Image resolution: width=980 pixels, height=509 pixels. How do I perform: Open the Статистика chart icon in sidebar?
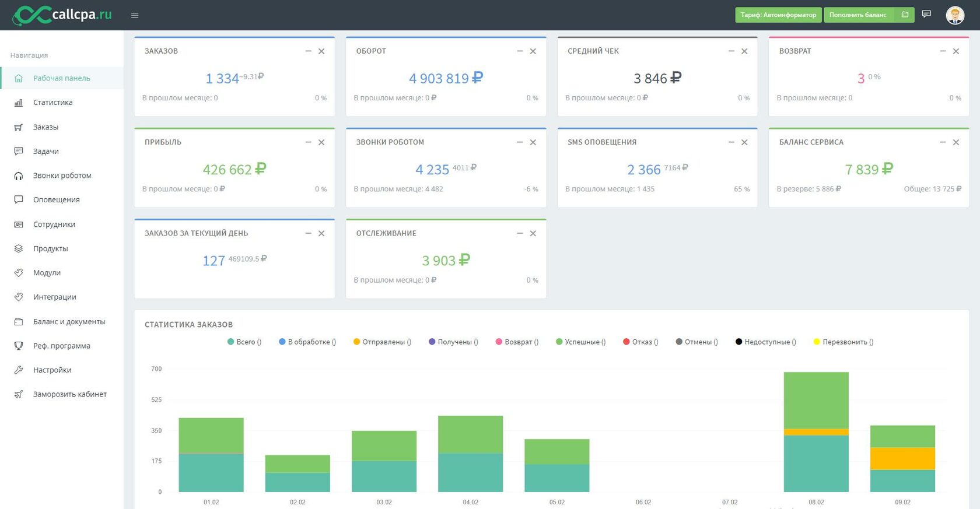pyautogui.click(x=19, y=103)
